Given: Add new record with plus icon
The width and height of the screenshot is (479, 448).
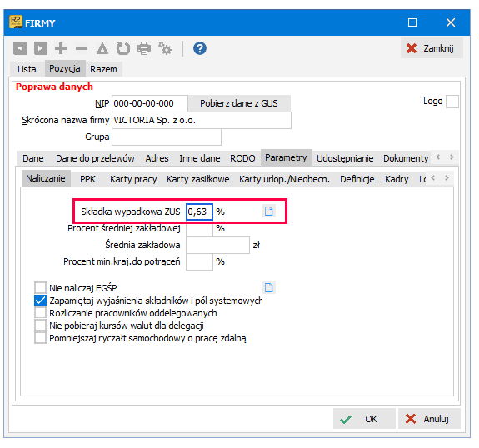Looking at the screenshot, I should tap(61, 48).
